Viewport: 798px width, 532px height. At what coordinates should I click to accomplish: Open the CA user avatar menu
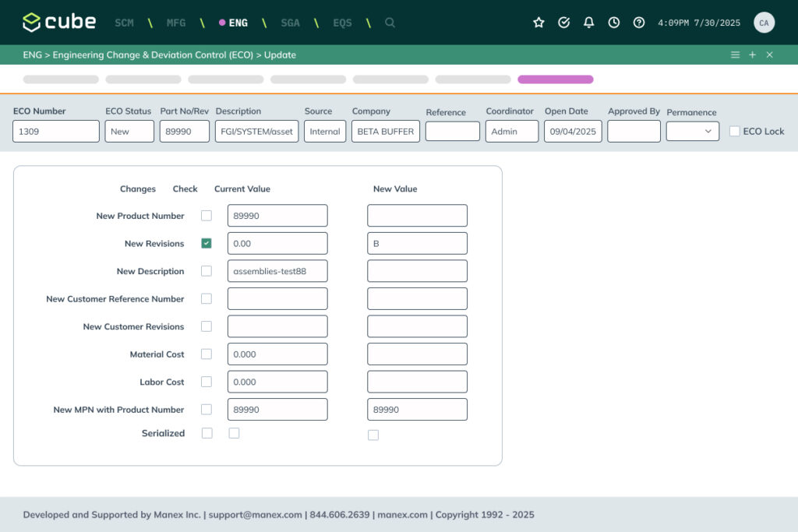[x=764, y=23]
